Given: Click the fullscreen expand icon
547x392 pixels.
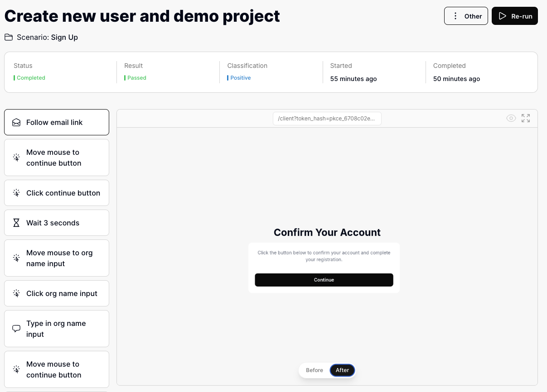Looking at the screenshot, I should 526,118.
